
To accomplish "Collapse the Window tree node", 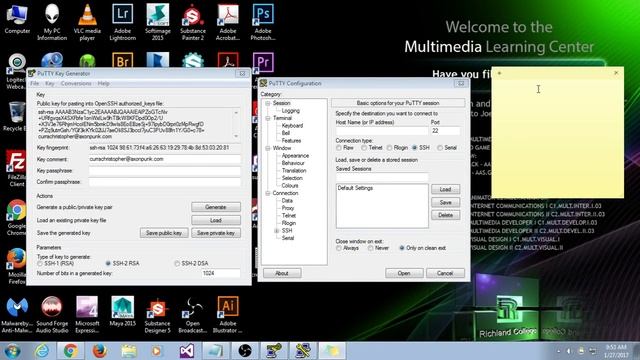I will click(268, 148).
